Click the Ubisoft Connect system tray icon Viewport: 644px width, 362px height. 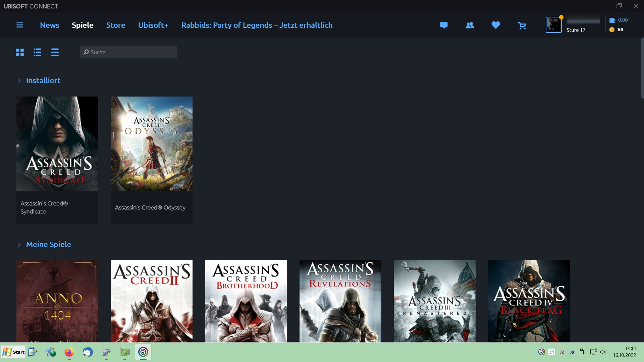pos(541,352)
